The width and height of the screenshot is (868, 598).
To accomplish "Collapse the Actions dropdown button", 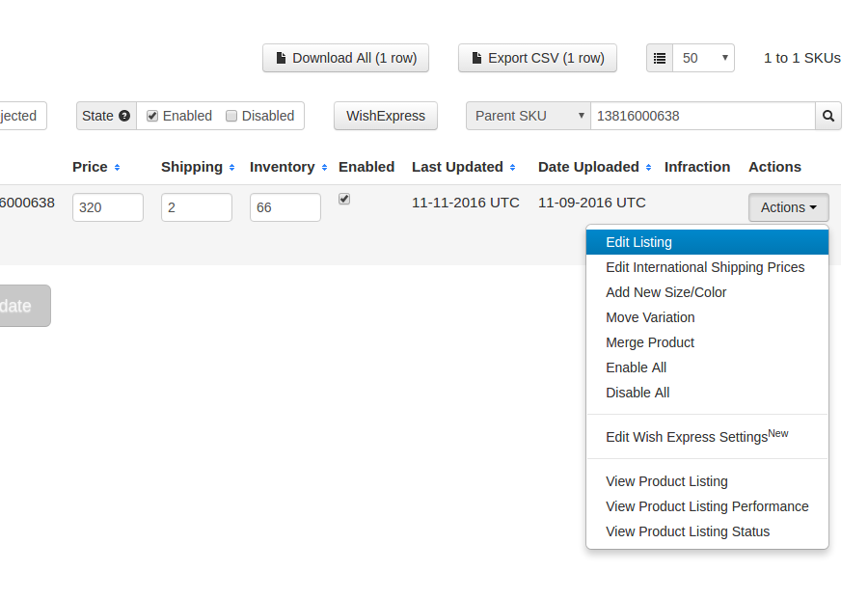I will pyautogui.click(x=789, y=207).
